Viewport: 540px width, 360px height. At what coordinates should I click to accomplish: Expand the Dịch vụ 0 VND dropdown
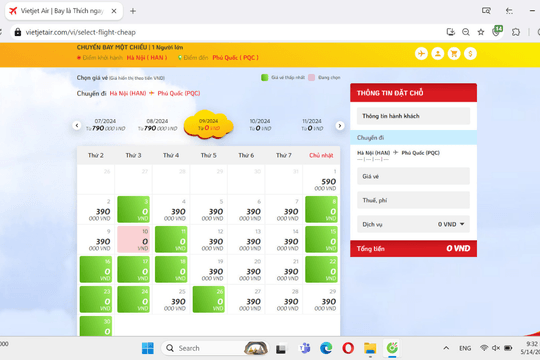(413, 224)
